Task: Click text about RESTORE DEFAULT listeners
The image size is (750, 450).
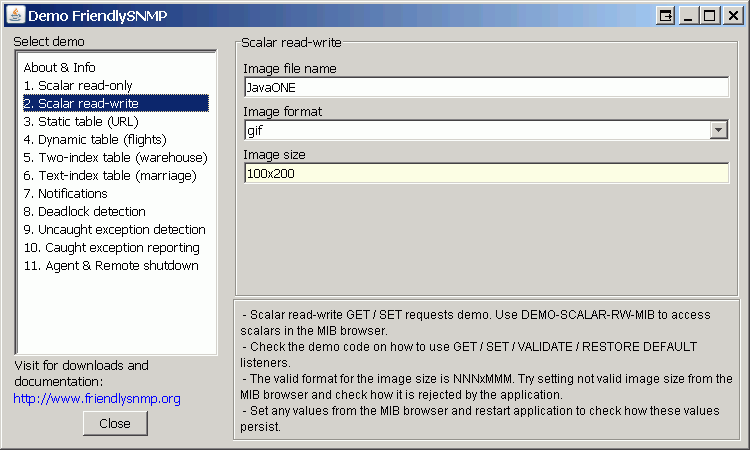Action: (x=469, y=354)
